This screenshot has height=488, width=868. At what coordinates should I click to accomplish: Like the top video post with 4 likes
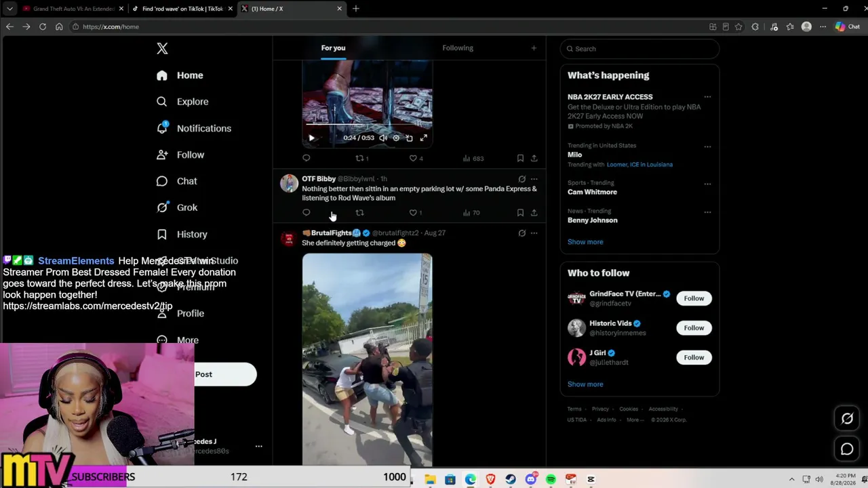point(416,158)
